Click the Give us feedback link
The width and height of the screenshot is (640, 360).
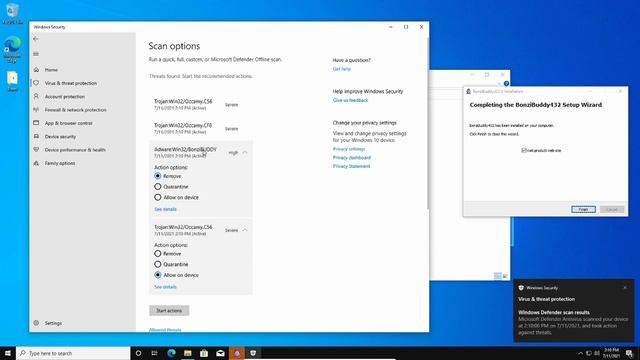350,100
